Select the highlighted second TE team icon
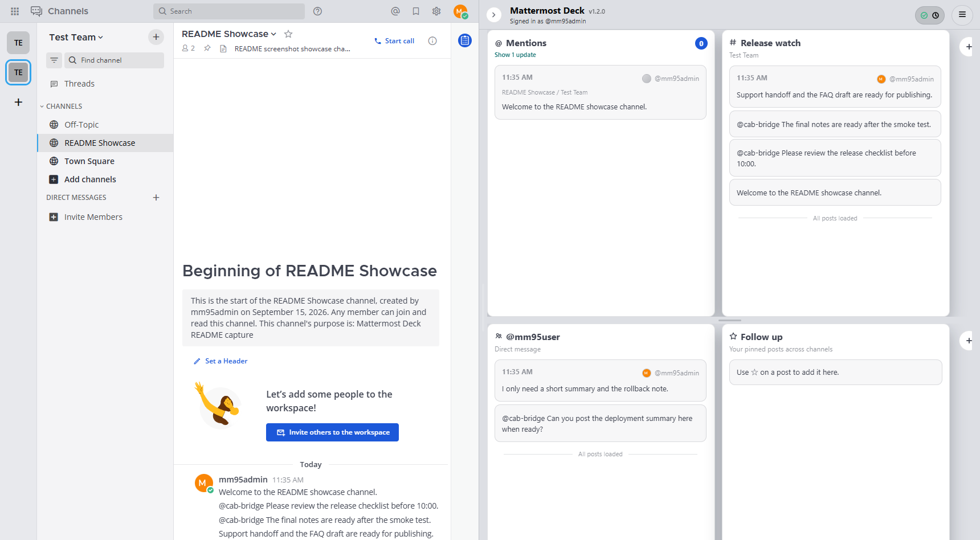 pos(18,72)
